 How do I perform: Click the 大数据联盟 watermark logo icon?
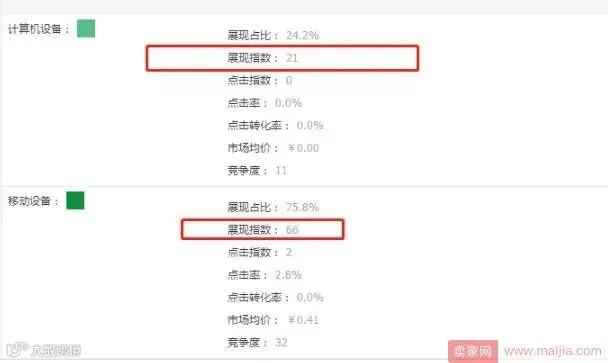(x=17, y=349)
